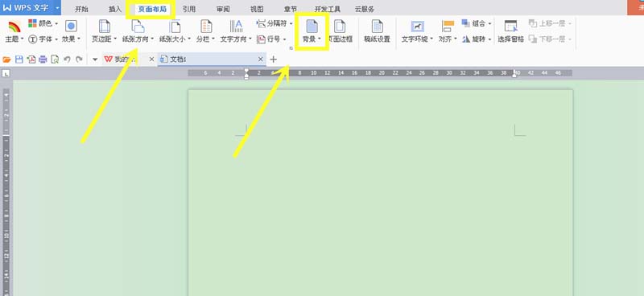Click inside the blank document page
Image resolution: width=644 pixels, height=296 pixels.
coord(380,192)
